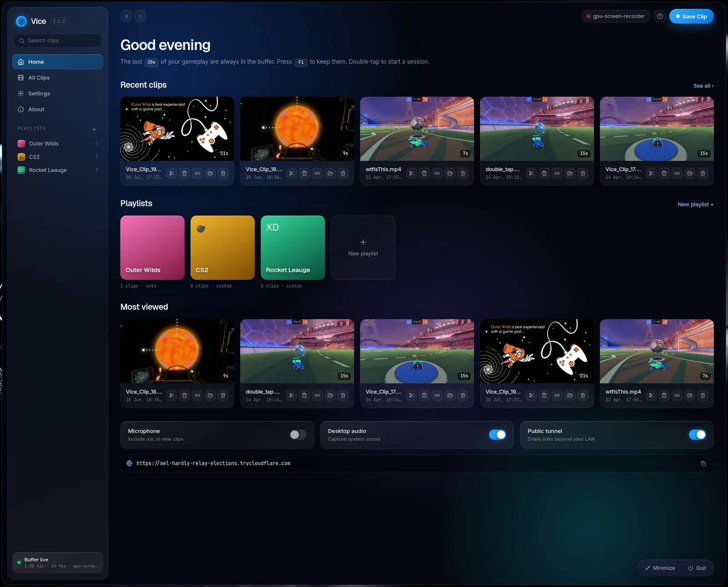Copy link icon for wtfIsThis.mp4 in Recent clips
The image size is (728, 587).
coord(437,173)
